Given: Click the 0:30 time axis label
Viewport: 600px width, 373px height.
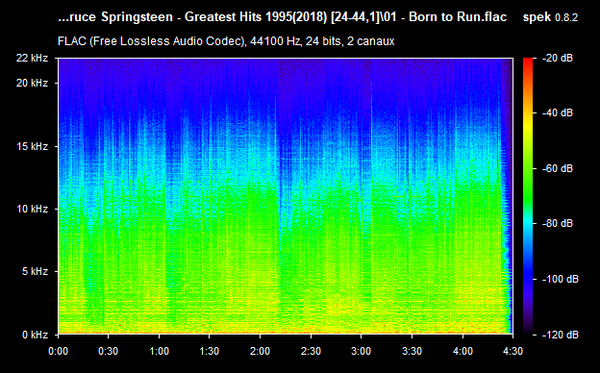Looking at the screenshot, I should 109,351.
